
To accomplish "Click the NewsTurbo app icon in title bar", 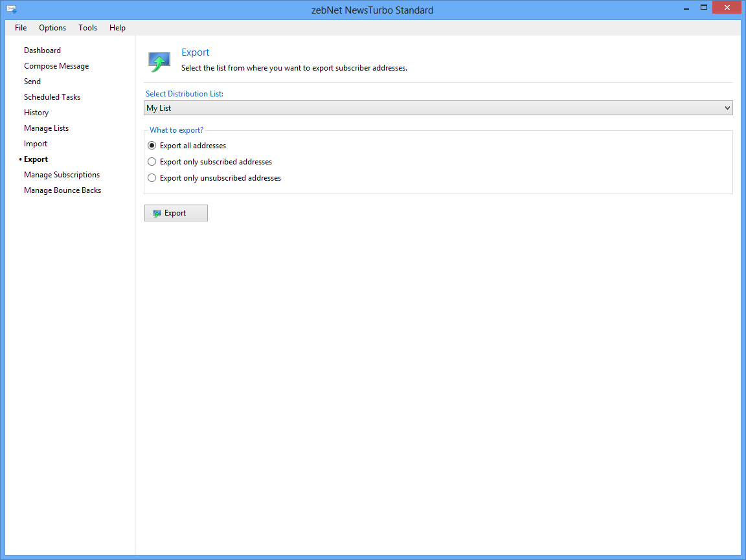I will tap(11, 10).
